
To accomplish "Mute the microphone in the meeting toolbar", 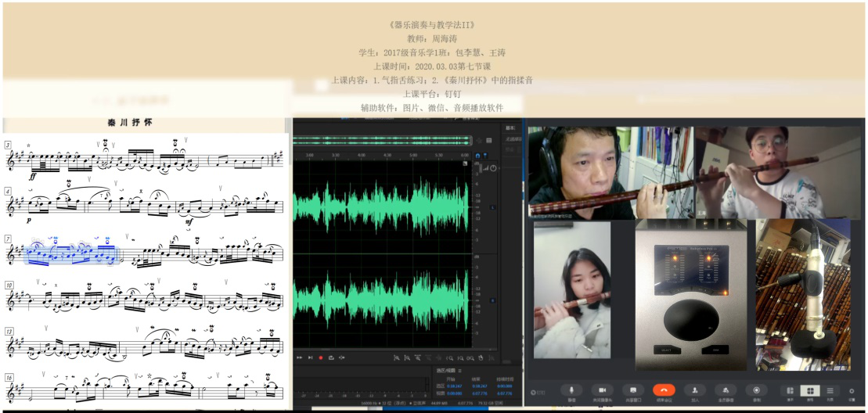I will point(572,390).
